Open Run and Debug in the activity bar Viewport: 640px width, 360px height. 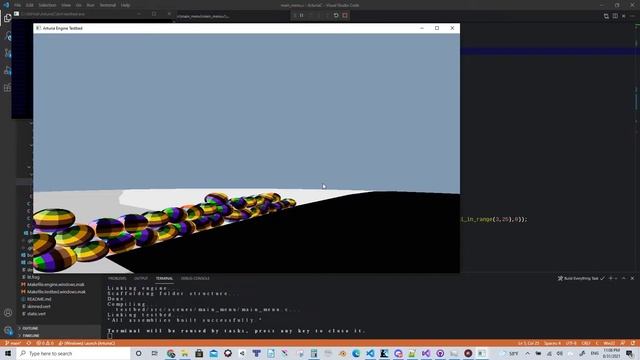click(x=7, y=71)
